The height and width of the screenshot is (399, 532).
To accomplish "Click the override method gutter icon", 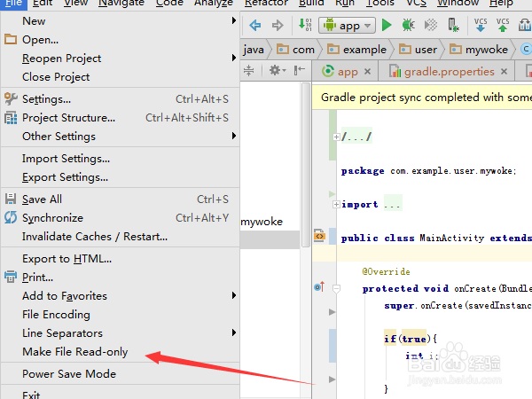I will [x=319, y=287].
